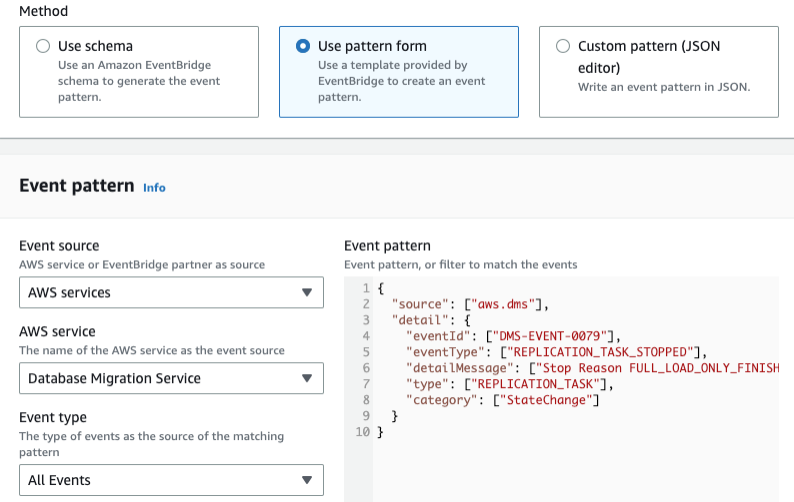
Task: Click the arrow icon on Database Migration Service
Action: pos(307,378)
